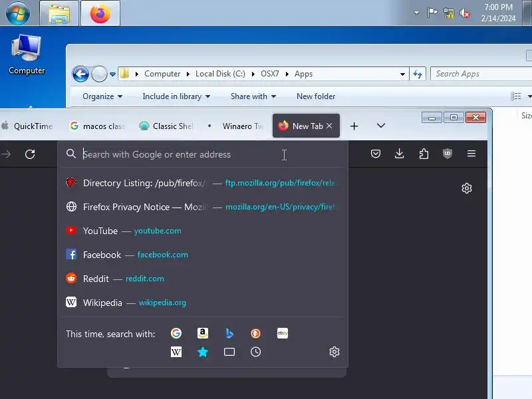The width and height of the screenshot is (532, 399).
Task: Show hidden tray icons arrow
Action: point(416,13)
